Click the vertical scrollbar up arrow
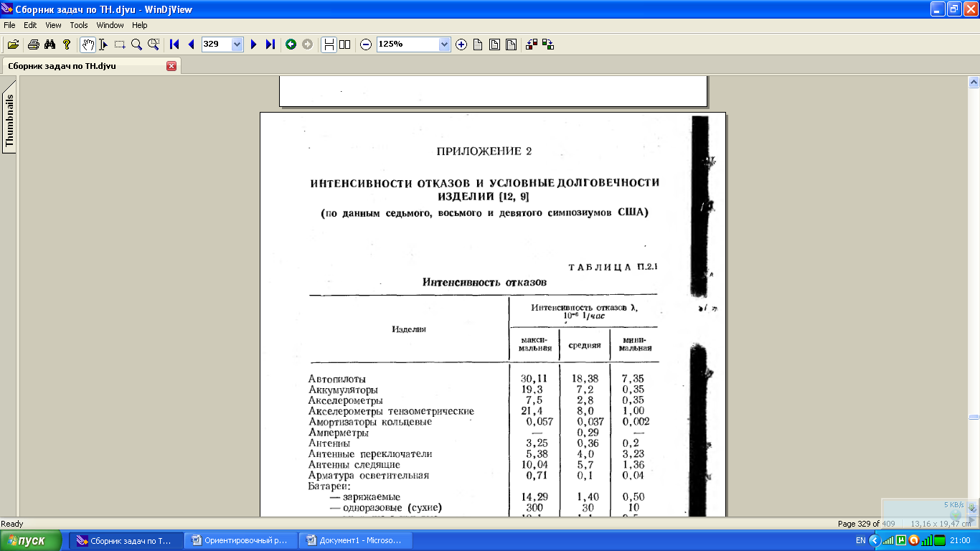The image size is (980, 551). click(974, 83)
